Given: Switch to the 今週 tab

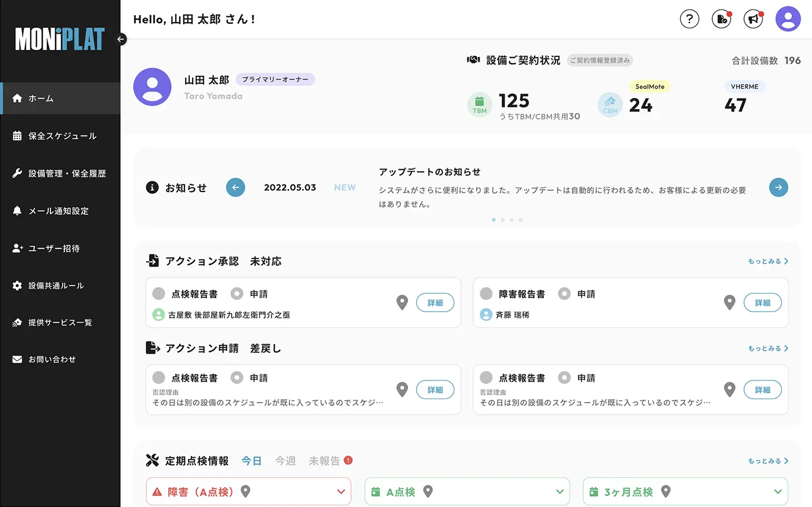Looking at the screenshot, I should pyautogui.click(x=285, y=460).
